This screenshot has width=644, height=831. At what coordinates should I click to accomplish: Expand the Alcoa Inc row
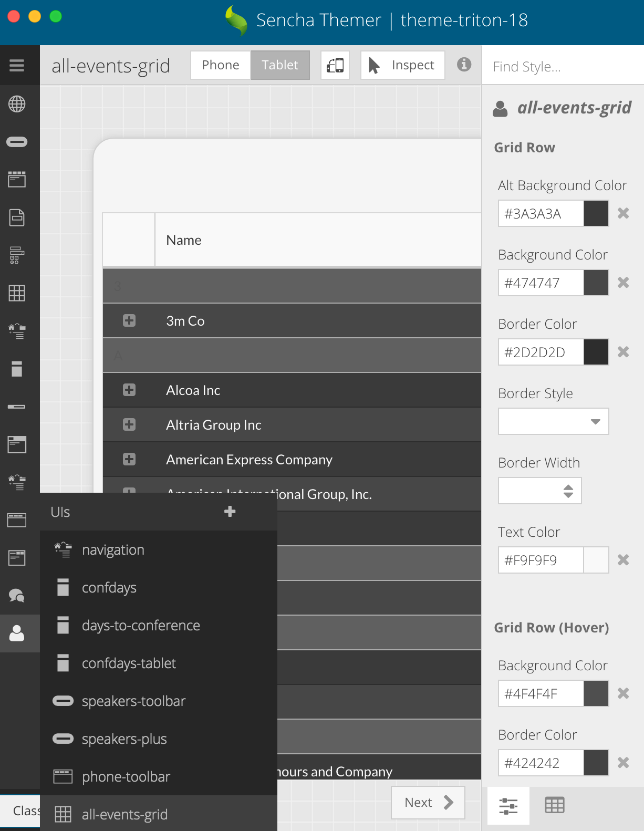point(129,390)
